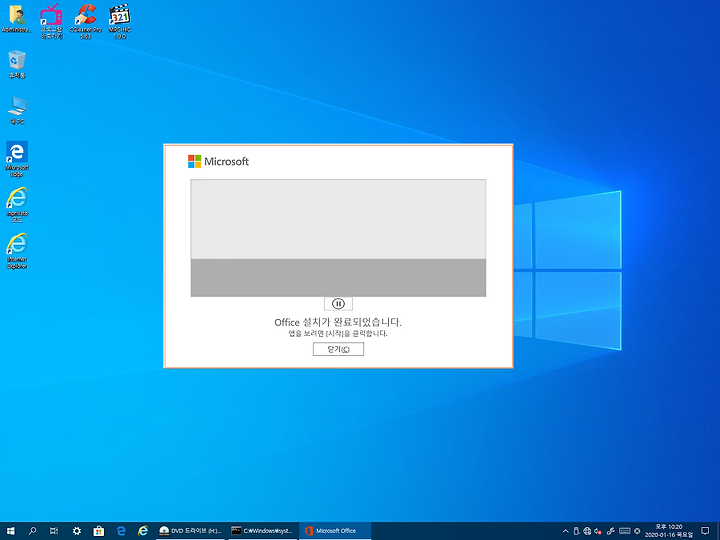The image size is (720, 540).
Task: Open the Windows Start menu
Action: click(11, 531)
